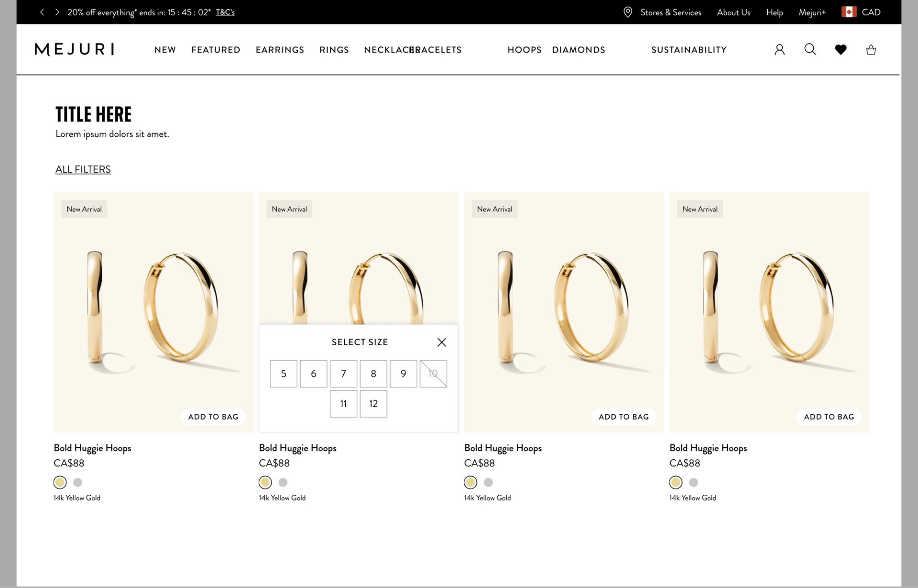Viewport: 918px width, 588px height.
Task: Open third Bold Huggie Hoops product image
Action: [564, 306]
